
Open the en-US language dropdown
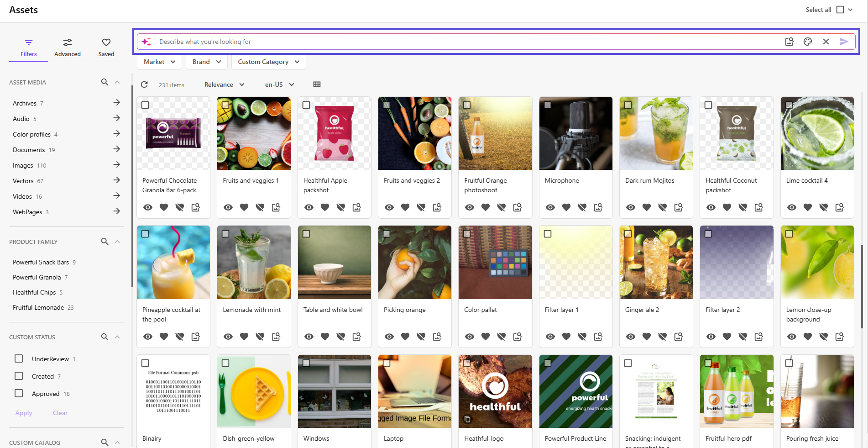click(x=279, y=84)
